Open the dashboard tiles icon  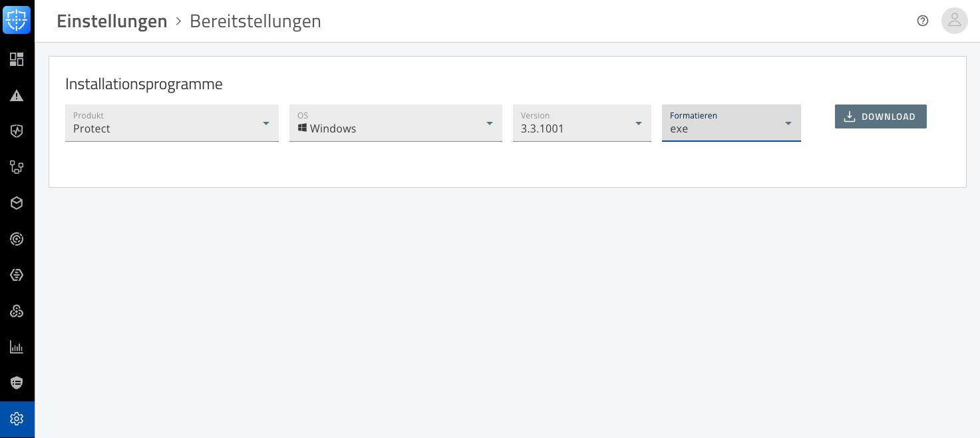[x=17, y=59]
